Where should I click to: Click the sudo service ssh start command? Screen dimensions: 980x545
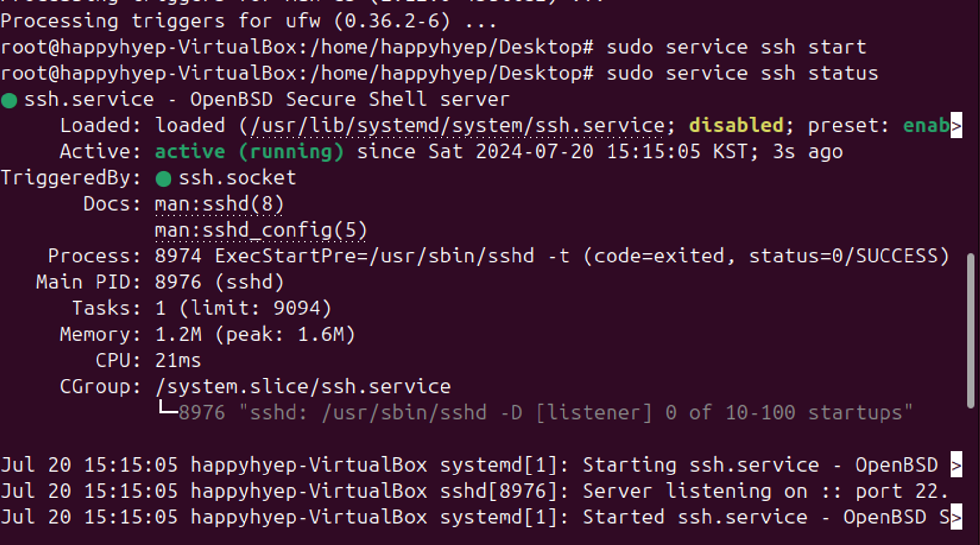tap(736, 47)
